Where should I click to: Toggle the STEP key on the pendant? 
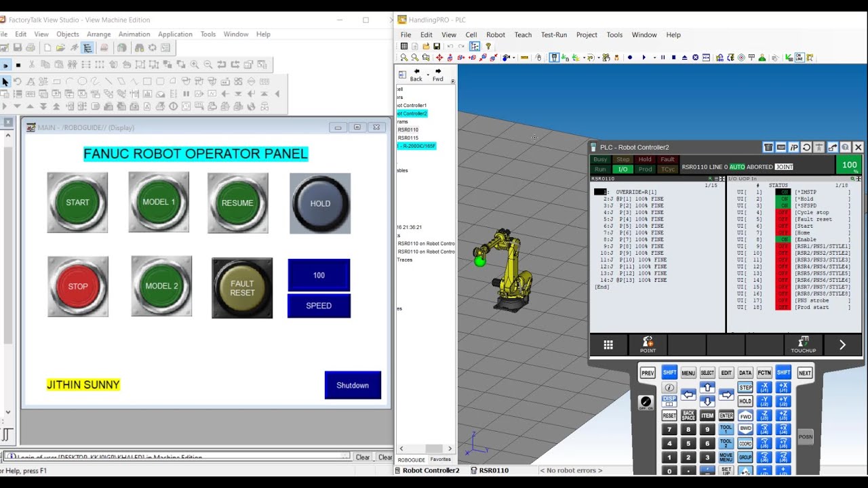pyautogui.click(x=745, y=388)
